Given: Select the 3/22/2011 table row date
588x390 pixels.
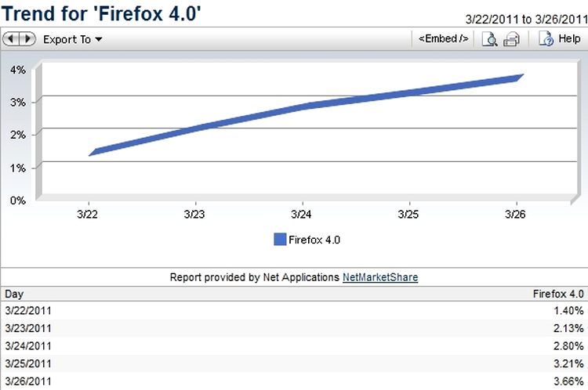Looking at the screenshot, I should coord(28,311).
